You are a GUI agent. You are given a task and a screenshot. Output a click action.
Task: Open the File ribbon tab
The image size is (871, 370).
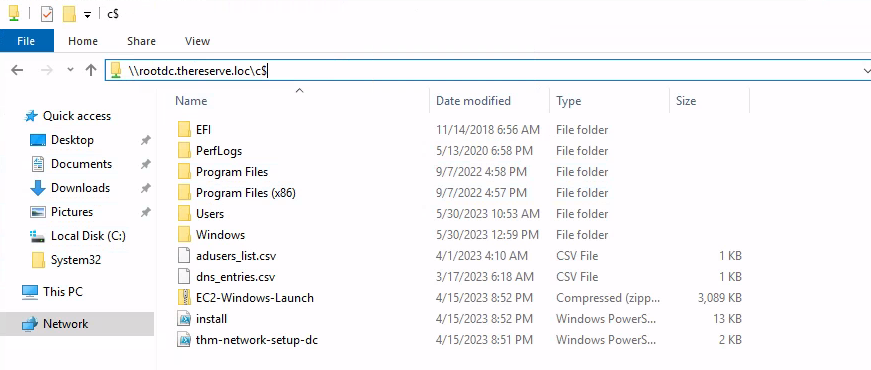point(27,41)
